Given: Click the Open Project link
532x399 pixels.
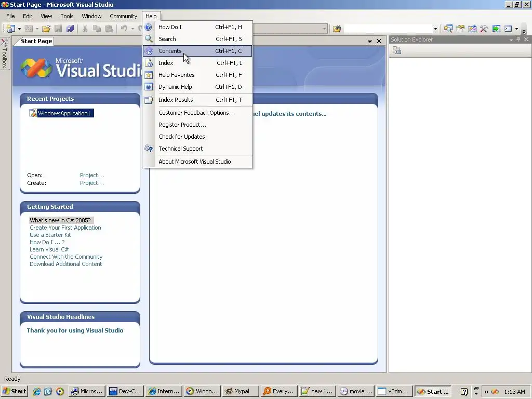Looking at the screenshot, I should click(92, 175).
